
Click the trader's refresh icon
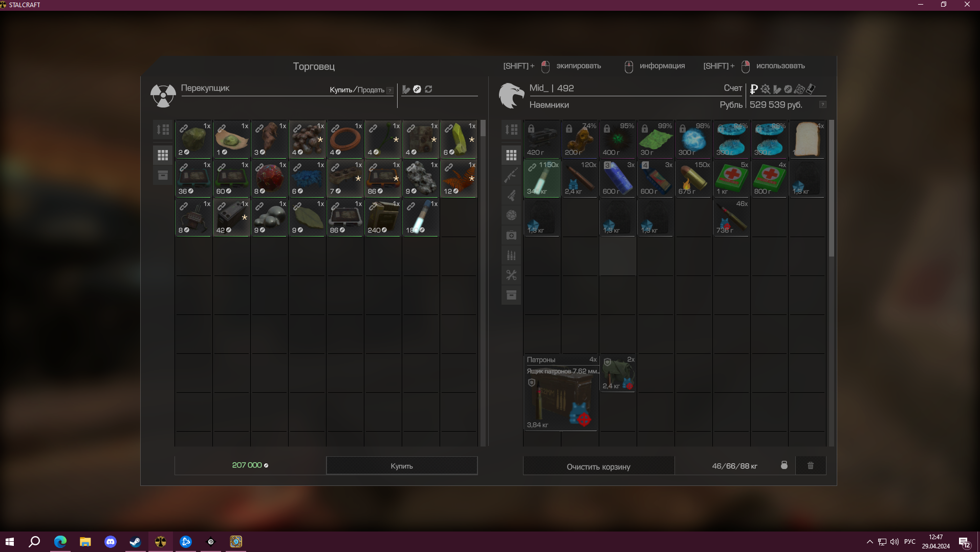[x=428, y=89]
